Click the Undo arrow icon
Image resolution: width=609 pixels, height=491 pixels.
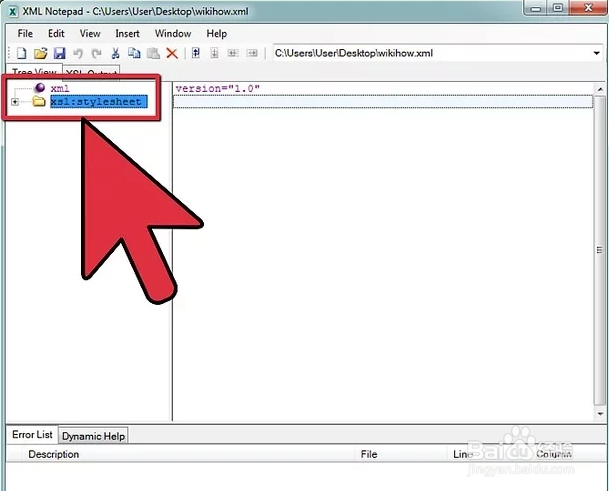(x=78, y=53)
